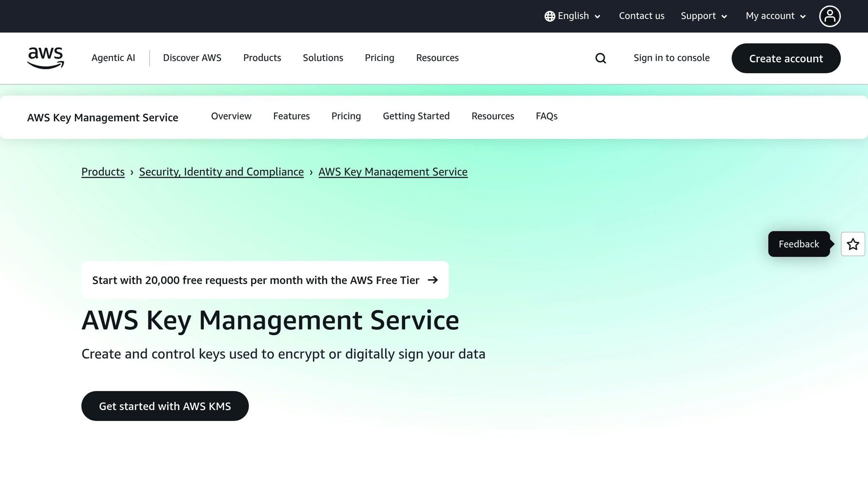This screenshot has height=488, width=868.
Task: Select the Features tab
Action: [x=291, y=116]
